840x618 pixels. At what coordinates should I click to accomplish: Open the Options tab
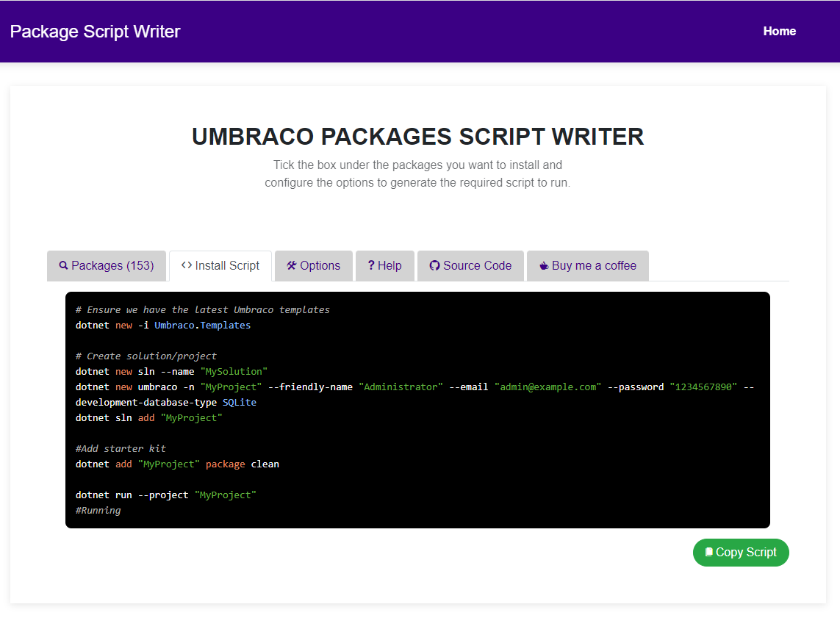pyautogui.click(x=320, y=266)
